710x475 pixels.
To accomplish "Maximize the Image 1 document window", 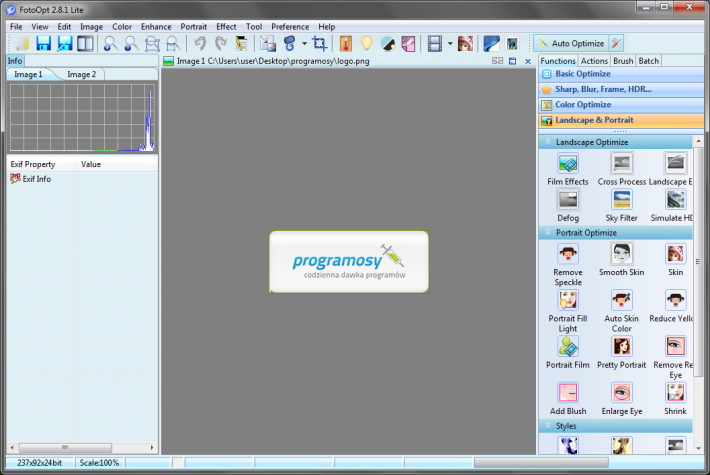I will point(513,61).
